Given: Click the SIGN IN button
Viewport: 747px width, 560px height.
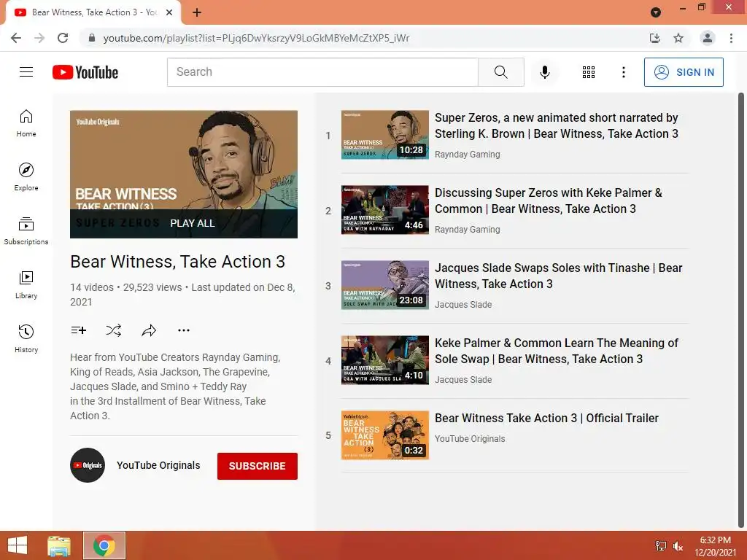Looking at the screenshot, I should coord(684,72).
